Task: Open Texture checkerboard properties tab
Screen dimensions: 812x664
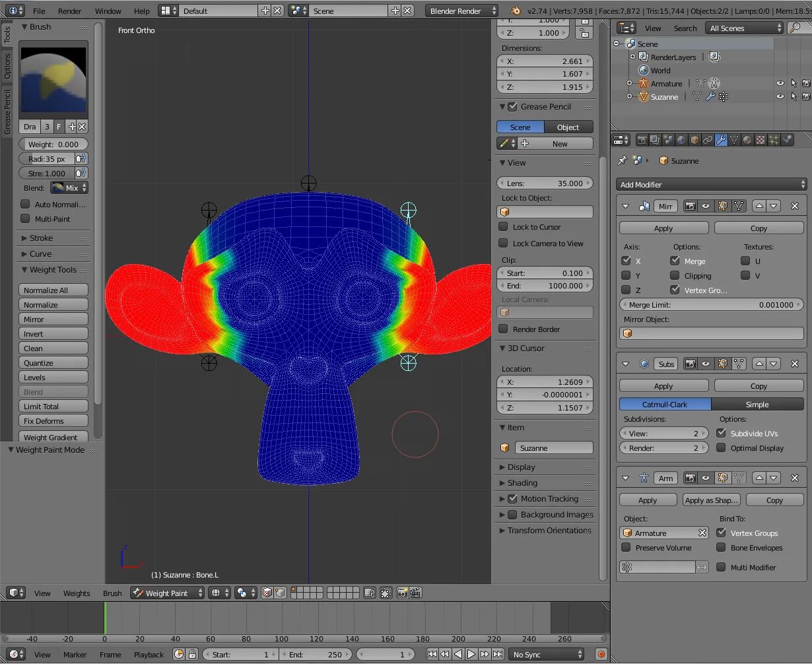Action: (x=761, y=140)
